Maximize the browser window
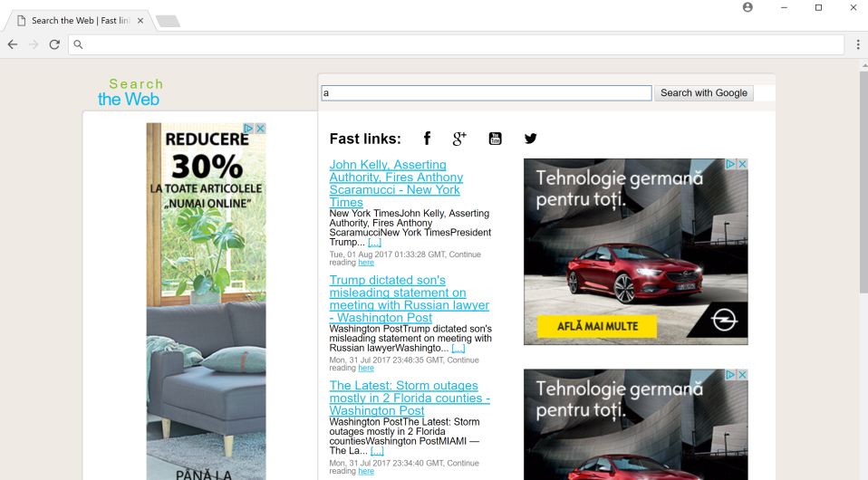 pyautogui.click(x=818, y=7)
